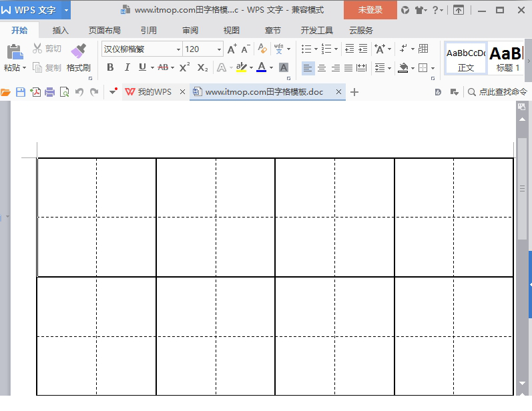Undo the last action

click(79, 92)
